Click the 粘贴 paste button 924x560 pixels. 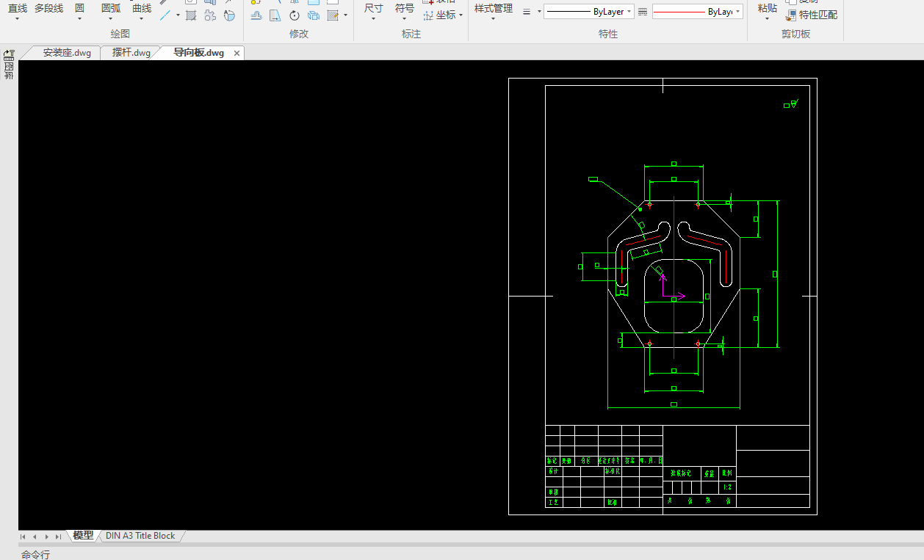click(x=767, y=9)
